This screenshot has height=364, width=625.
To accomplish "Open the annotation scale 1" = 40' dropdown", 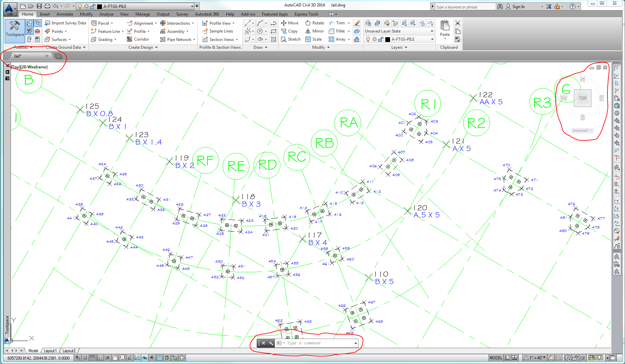I will pos(535,358).
